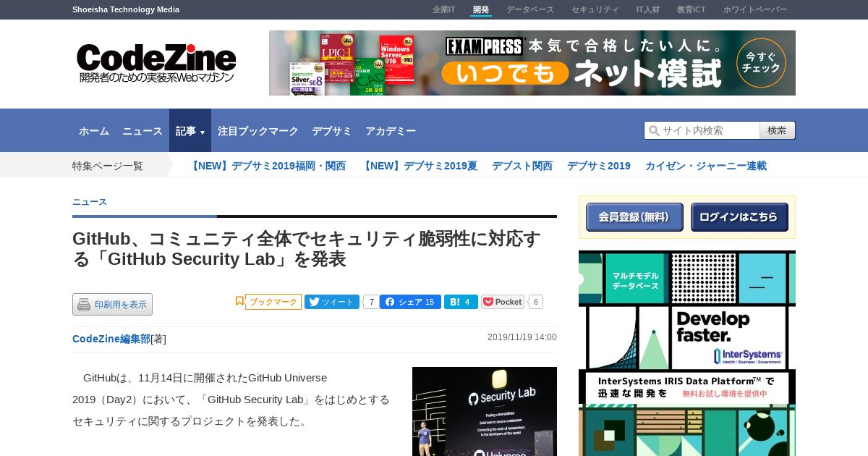
Task: Save article to Pocket
Action: point(503,302)
